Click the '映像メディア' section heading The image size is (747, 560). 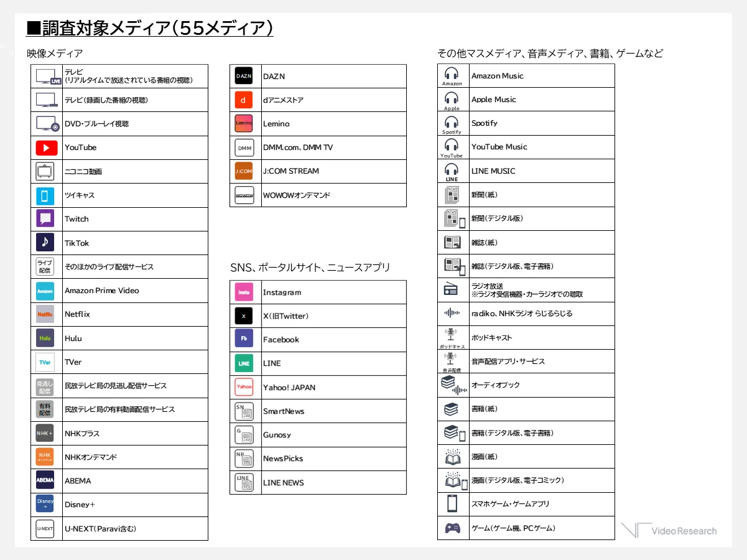coord(55,54)
